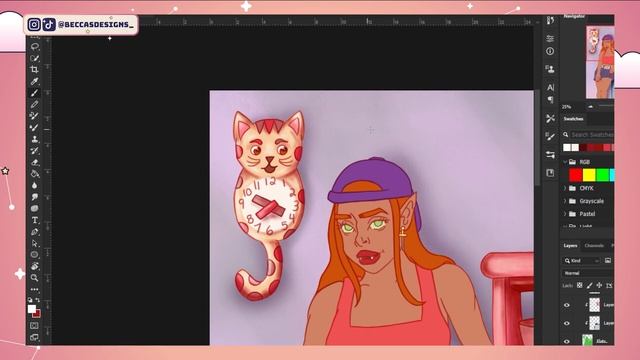Viewport: 640px width, 360px height.
Task: Select the Lasso tool
Action: [x=35, y=47]
